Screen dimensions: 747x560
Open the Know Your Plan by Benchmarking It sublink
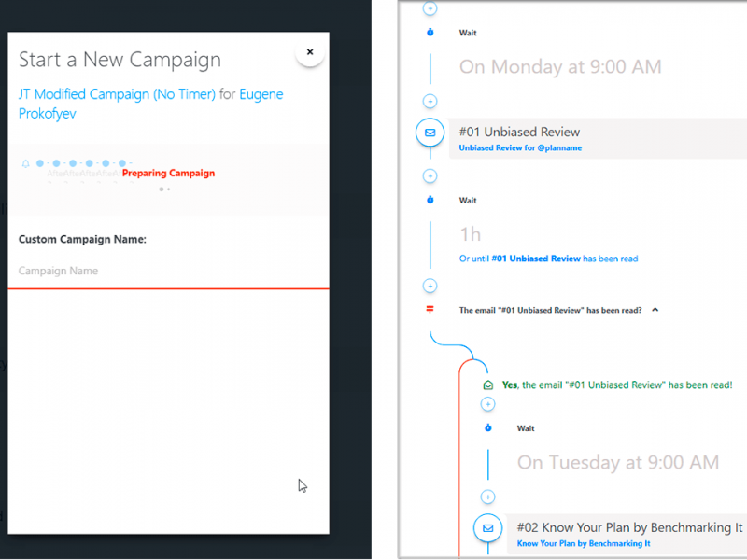tap(584, 543)
